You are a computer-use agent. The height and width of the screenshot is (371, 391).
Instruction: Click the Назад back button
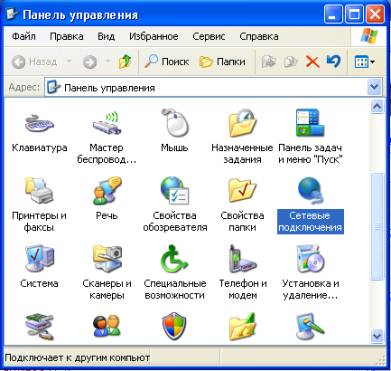[x=34, y=62]
